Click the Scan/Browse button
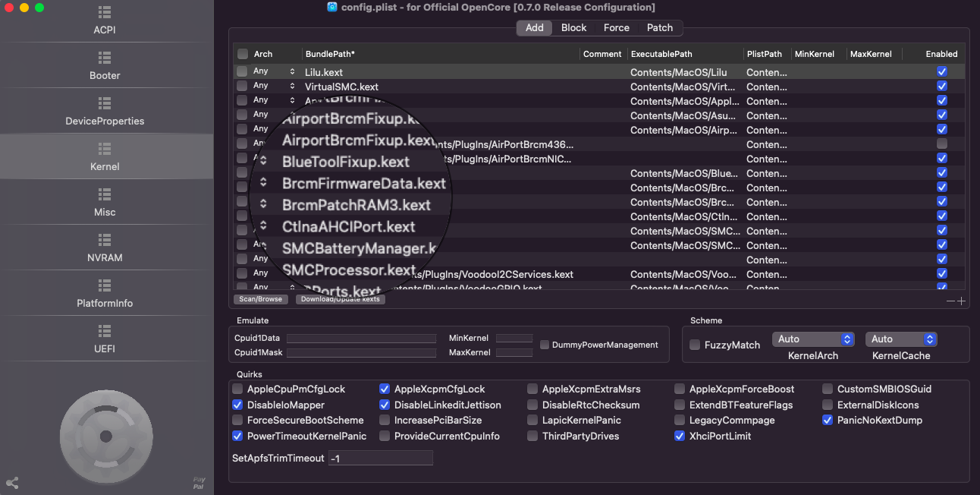980x495 pixels. [260, 299]
